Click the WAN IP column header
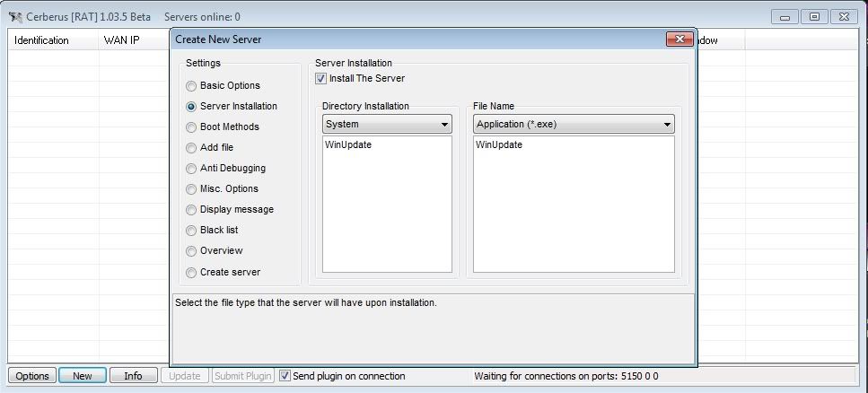This screenshot has width=868, height=393. point(135,40)
